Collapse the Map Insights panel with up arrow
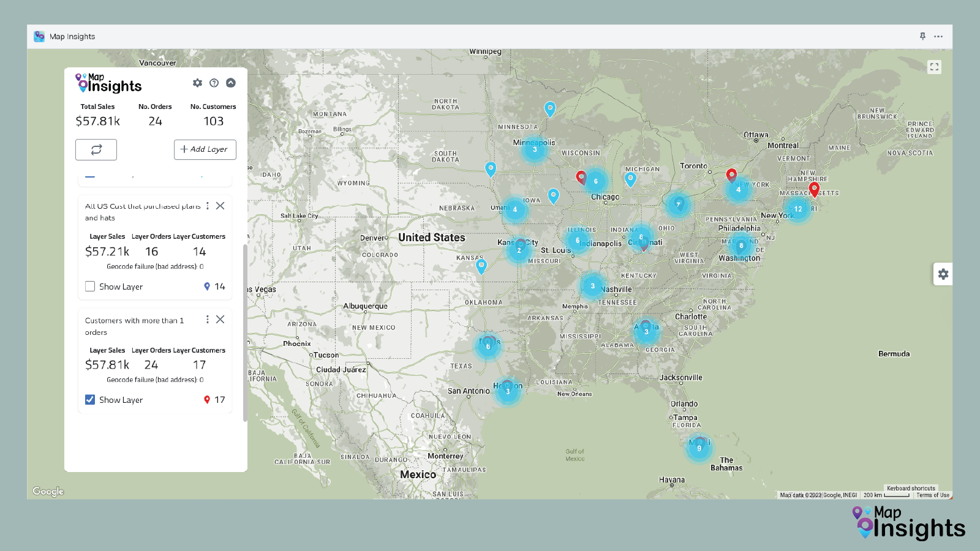 (231, 83)
